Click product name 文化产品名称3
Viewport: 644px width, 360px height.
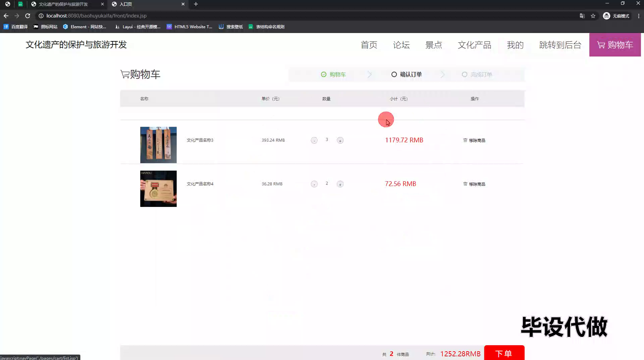[x=200, y=140]
